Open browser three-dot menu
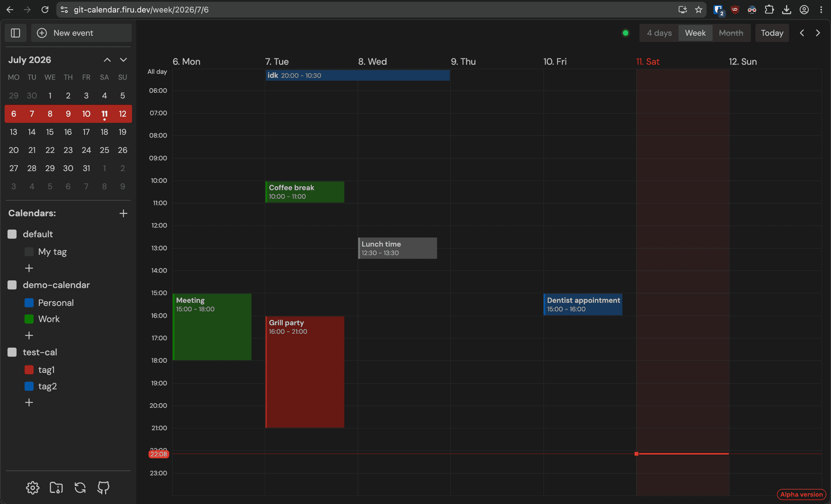 (x=821, y=9)
